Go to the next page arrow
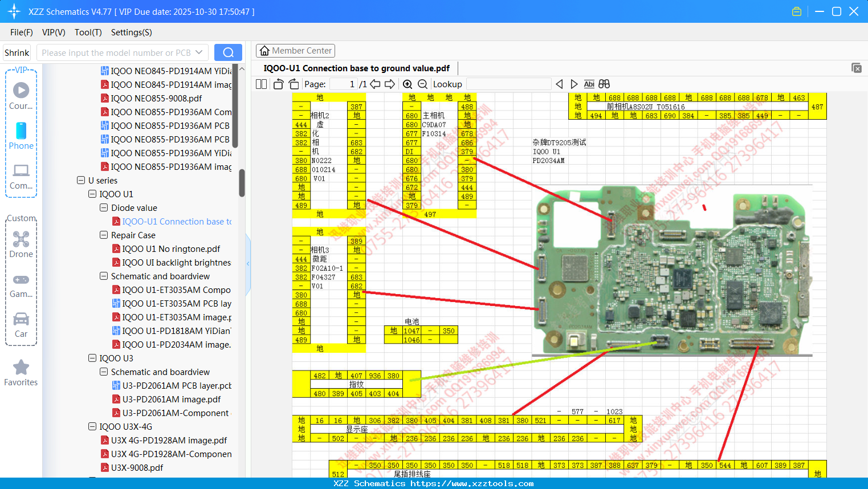 (390, 84)
